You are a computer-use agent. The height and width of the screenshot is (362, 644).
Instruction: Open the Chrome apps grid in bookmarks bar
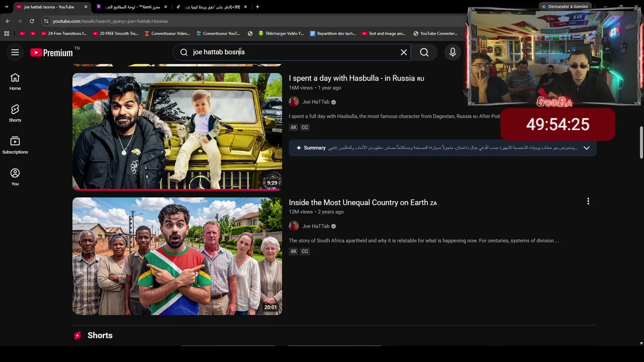tap(7, 34)
